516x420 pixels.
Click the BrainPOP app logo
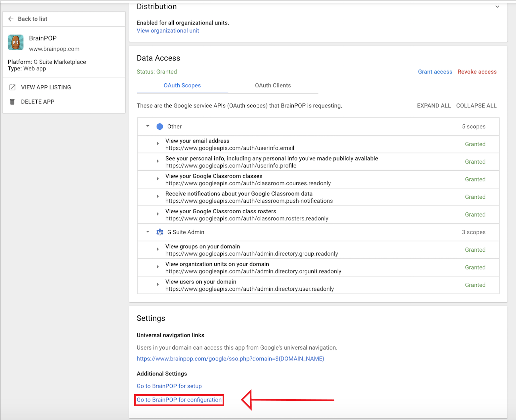(16, 42)
